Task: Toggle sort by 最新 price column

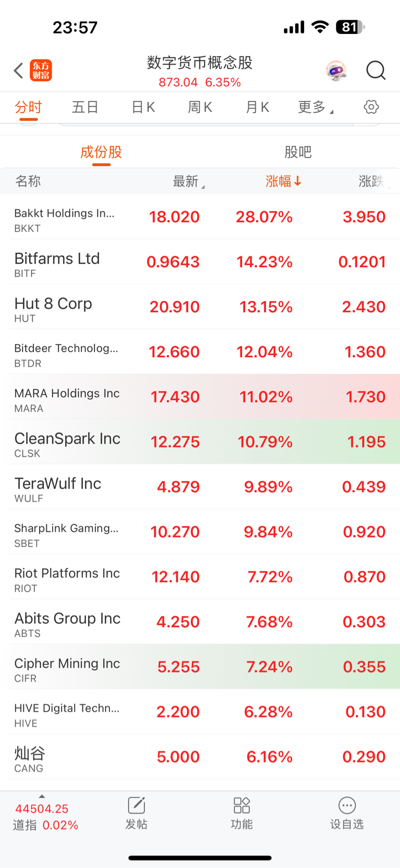Action: coord(189,181)
